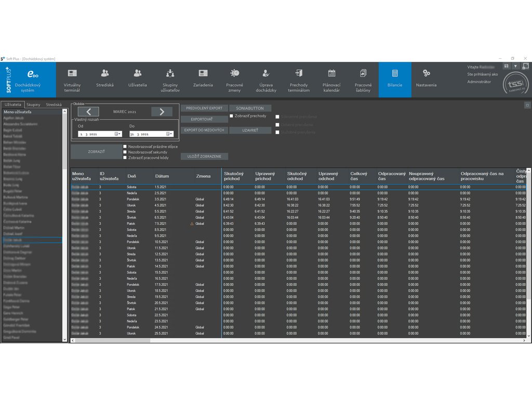The width and height of the screenshot is (532, 399).
Task: Switch to the Skupiny tab
Action: click(x=33, y=104)
